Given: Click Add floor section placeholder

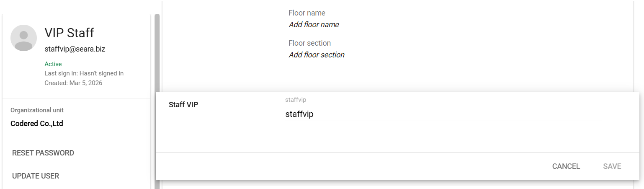Looking at the screenshot, I should (317, 55).
